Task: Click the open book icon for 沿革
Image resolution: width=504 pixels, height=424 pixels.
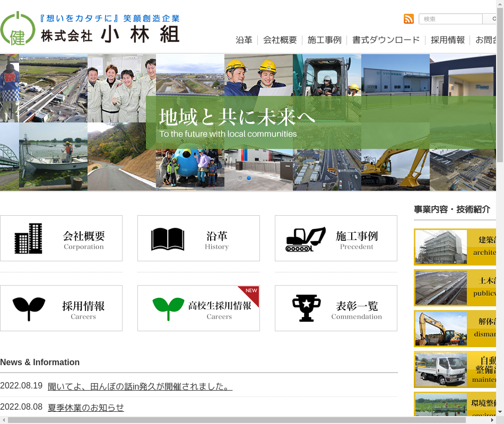Action: point(167,238)
